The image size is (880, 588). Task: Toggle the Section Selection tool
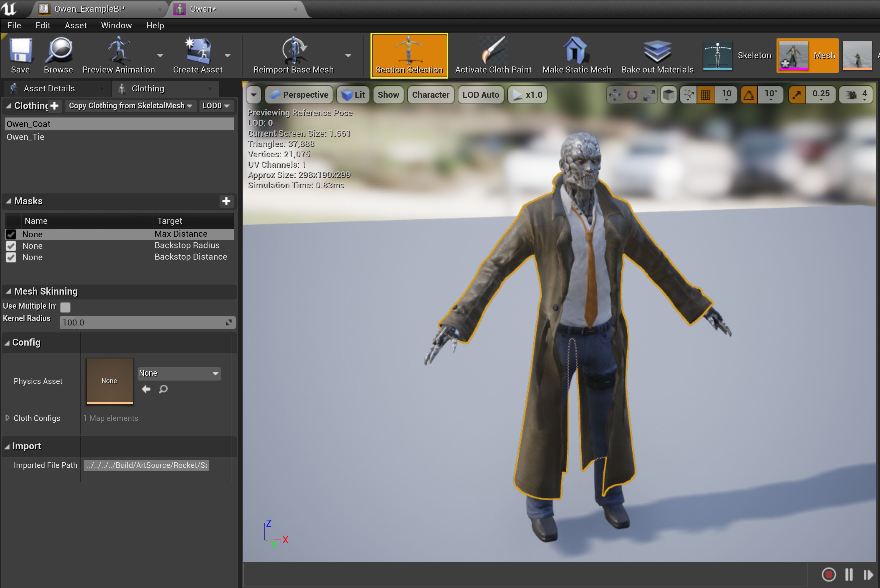click(x=409, y=55)
